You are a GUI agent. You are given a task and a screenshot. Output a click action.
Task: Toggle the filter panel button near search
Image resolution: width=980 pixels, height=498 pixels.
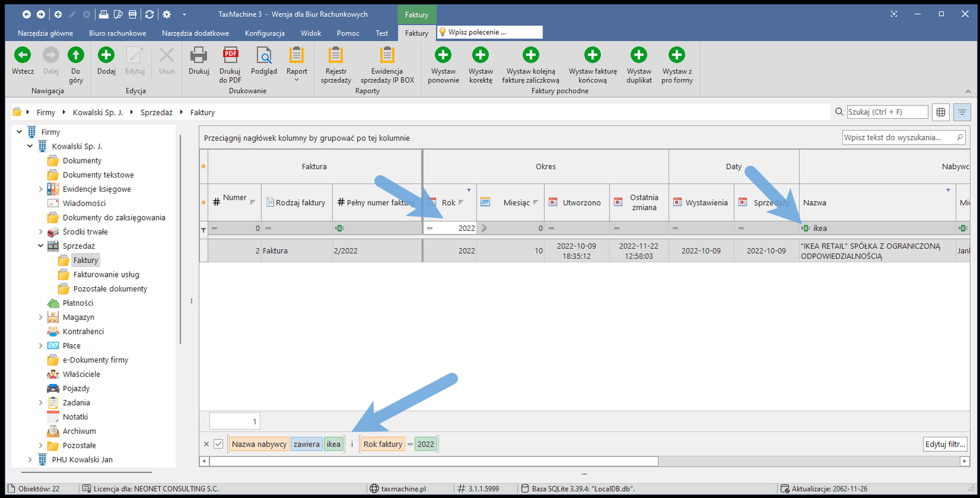click(962, 112)
